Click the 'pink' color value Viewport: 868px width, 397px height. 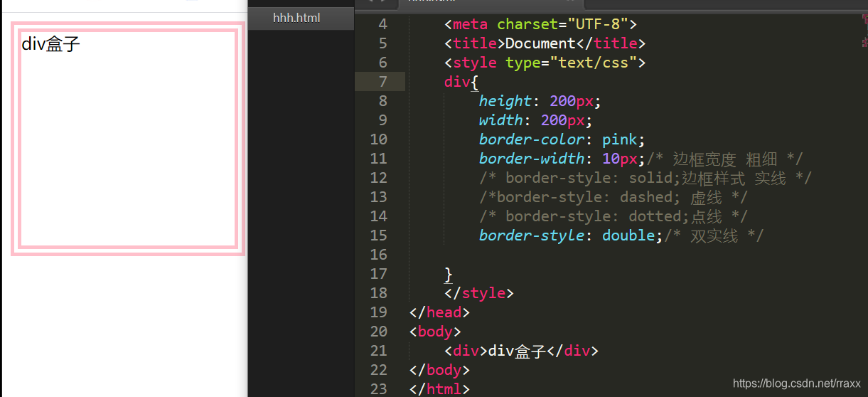619,139
